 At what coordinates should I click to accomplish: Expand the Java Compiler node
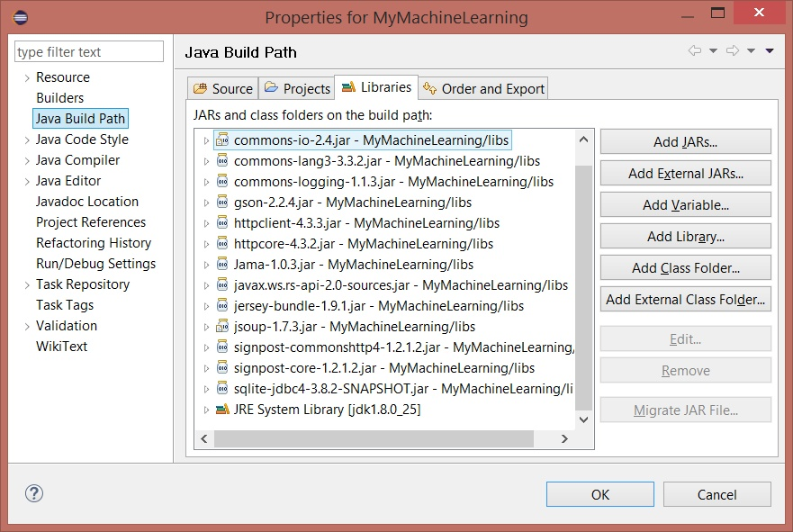click(x=27, y=161)
